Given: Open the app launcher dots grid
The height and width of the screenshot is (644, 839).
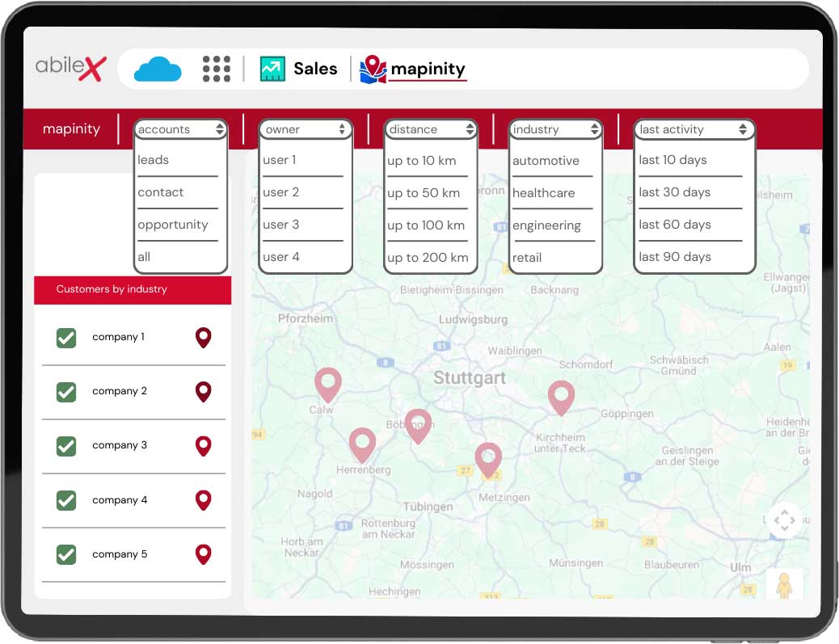Looking at the screenshot, I should coord(216,69).
